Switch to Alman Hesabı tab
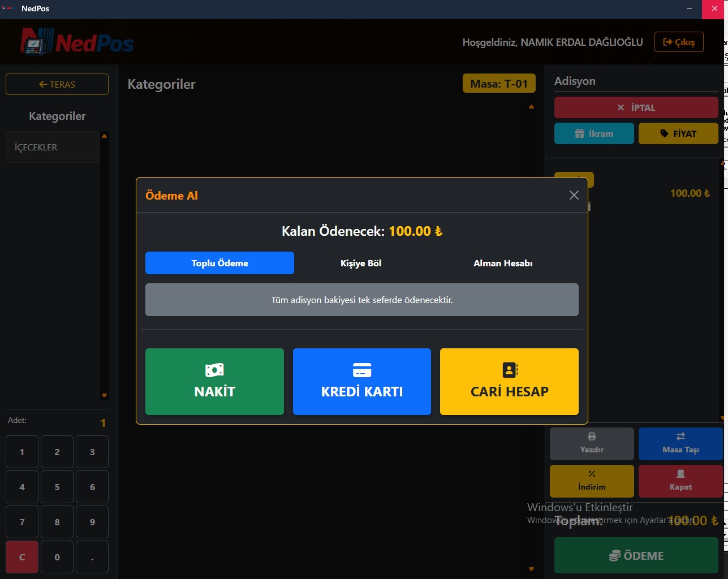The height and width of the screenshot is (579, 728). (x=503, y=263)
